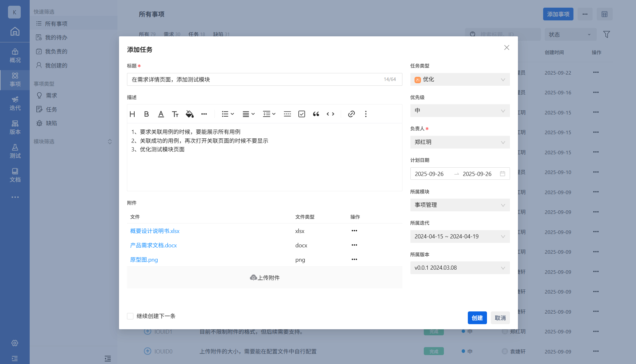Click the 创建 button
The image size is (636, 364).
tap(477, 318)
